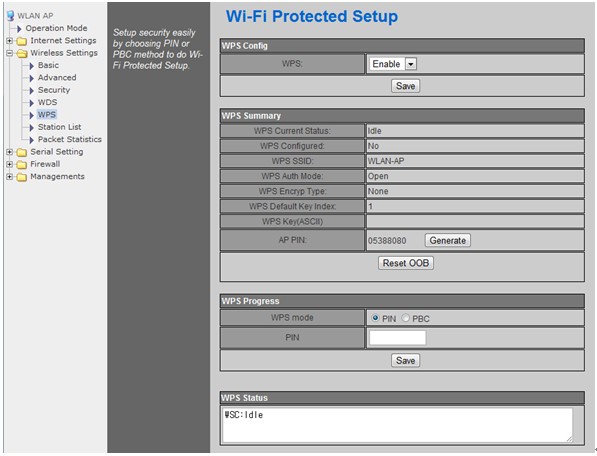Expand the Managements tree node
Viewport: 597px width, 456px height.
10,177
